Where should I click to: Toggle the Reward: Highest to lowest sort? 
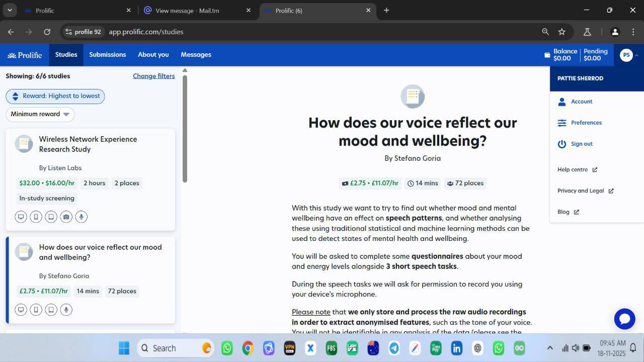point(55,96)
